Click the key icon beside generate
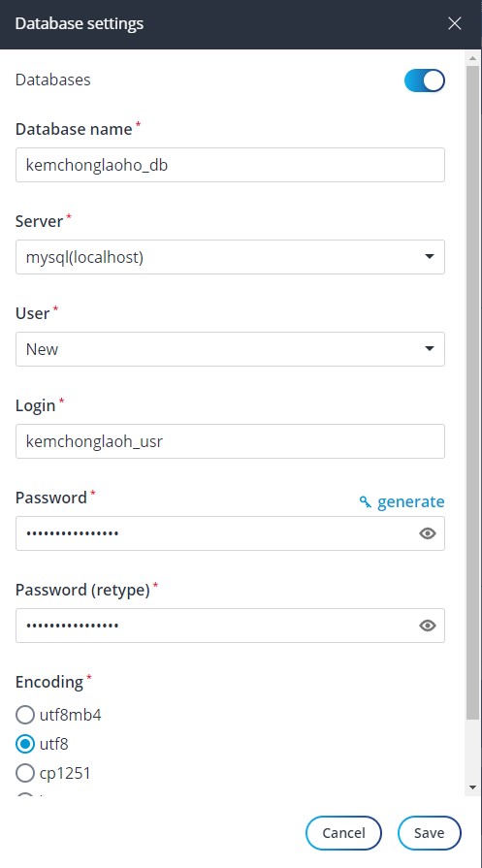The image size is (482, 868). coord(366,502)
